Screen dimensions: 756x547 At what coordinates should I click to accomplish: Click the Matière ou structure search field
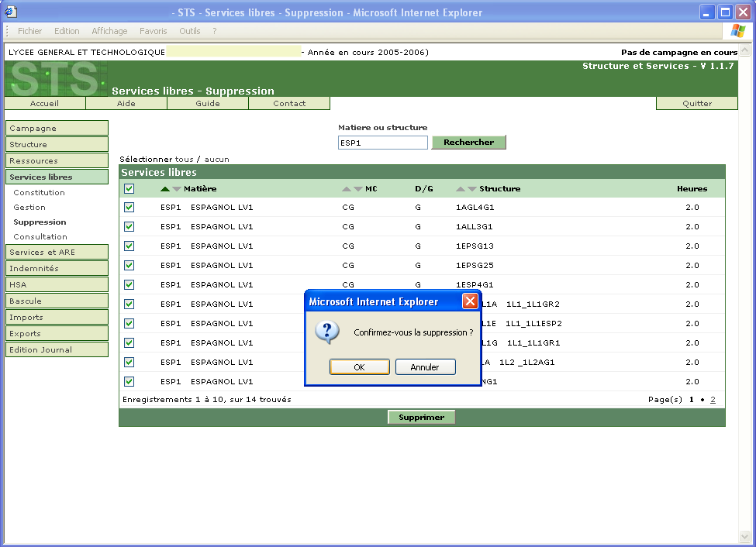383,143
